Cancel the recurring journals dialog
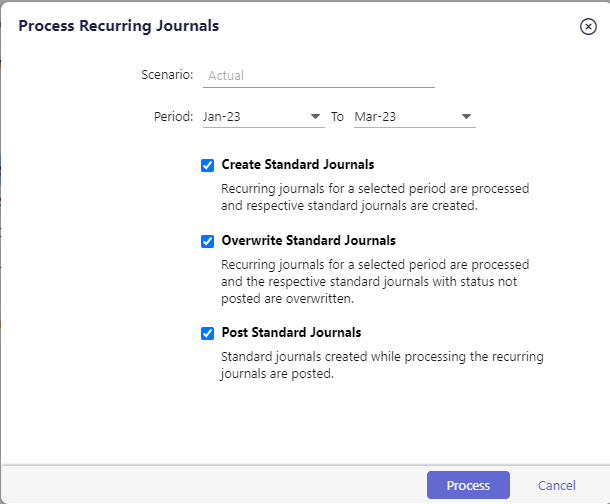Screen dimensions: 610x504 (x=556, y=485)
